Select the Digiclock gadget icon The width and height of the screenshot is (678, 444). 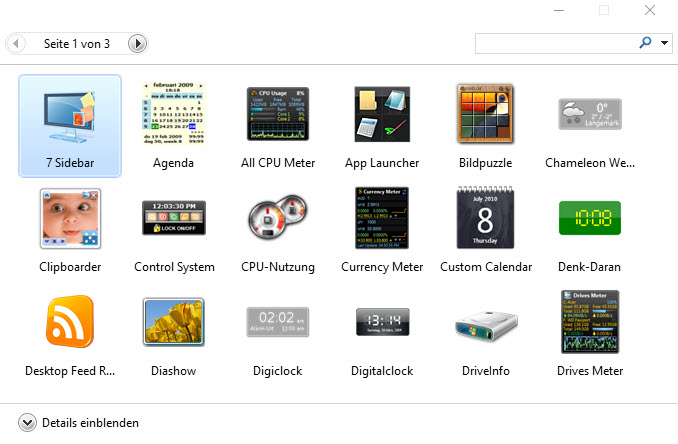(x=278, y=322)
